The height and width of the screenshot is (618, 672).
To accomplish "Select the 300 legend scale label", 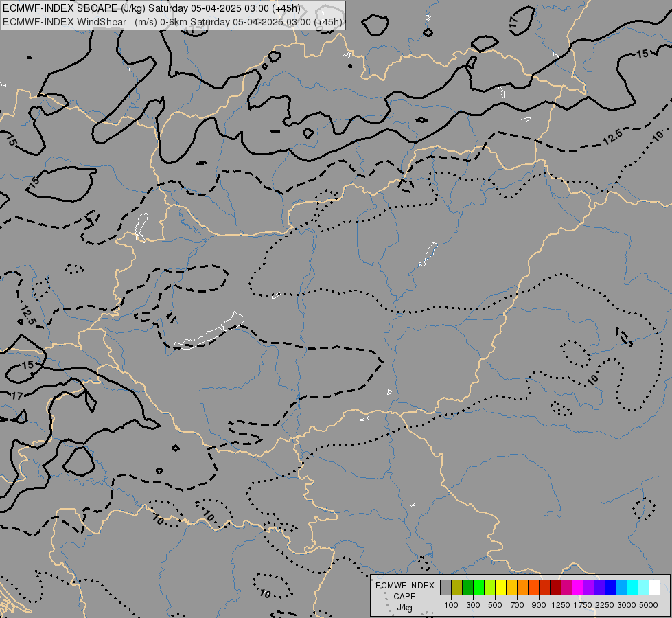I will [x=473, y=605].
